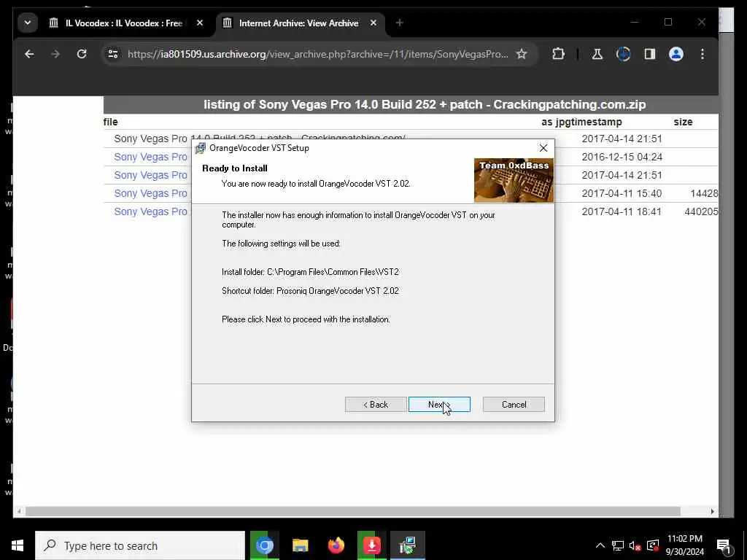
Task: Click the 'Shortcut folder' line in installer
Action: (x=310, y=291)
